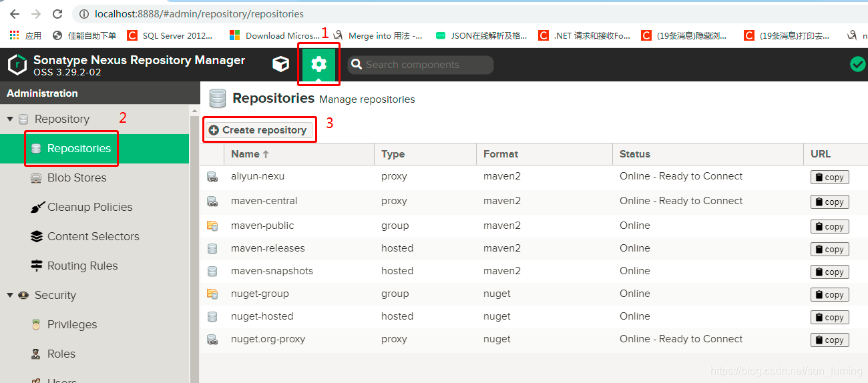Screen dimensions: 868x383
Task: Open the Browse cube icon in the header
Action: pos(281,64)
